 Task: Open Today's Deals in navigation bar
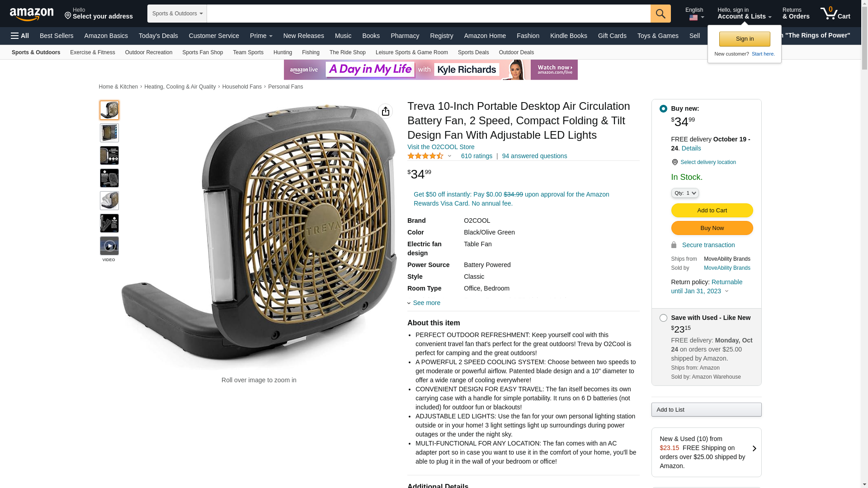pos(158,36)
